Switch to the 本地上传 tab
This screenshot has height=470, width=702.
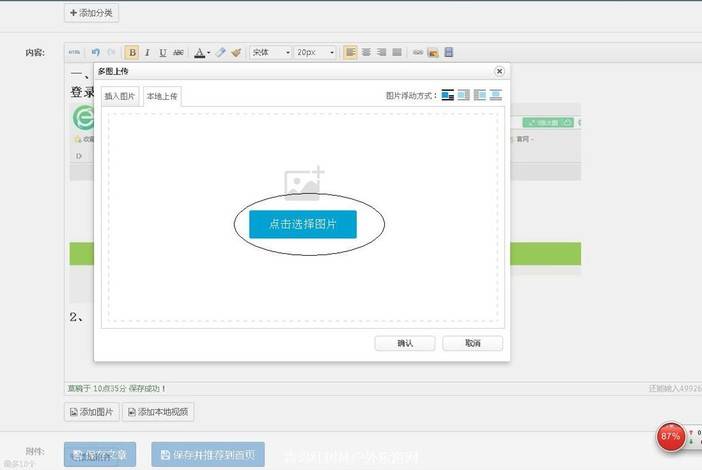tap(161, 96)
